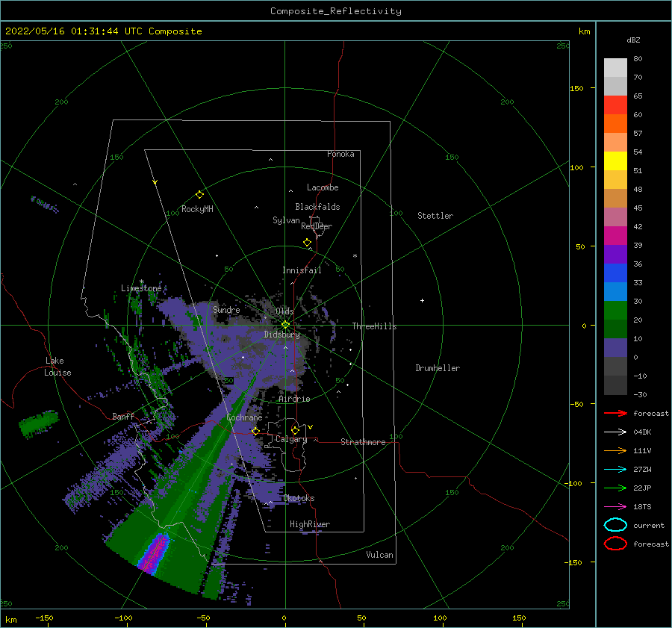
Task: Click the red forecast ellipse in legend
Action: pyautogui.click(x=615, y=544)
